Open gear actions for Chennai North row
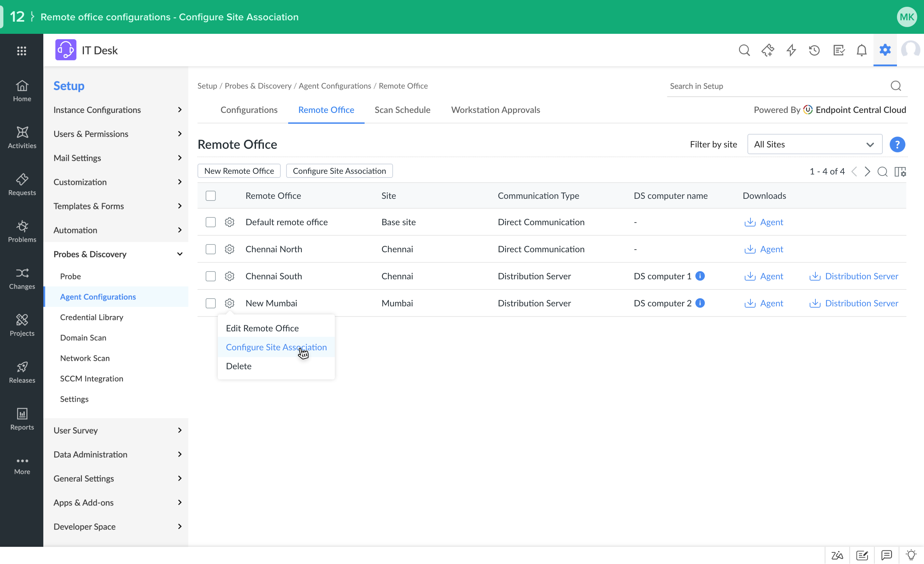Viewport: 924px width, 564px height. [x=230, y=250]
